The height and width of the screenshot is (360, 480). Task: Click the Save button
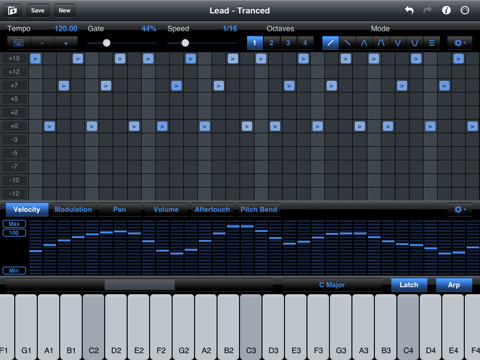(x=37, y=10)
